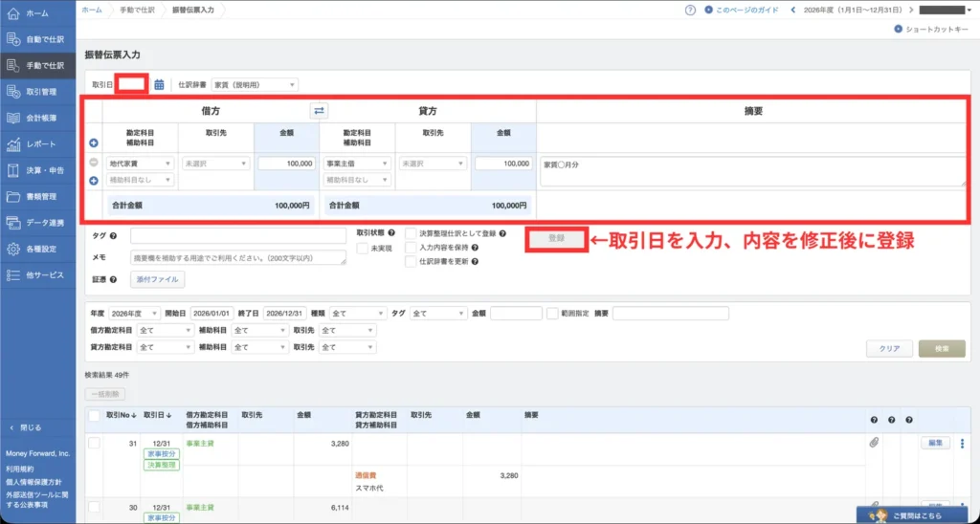Click the help icon beside 仕訳辞書を更新
980x524 pixels.
click(x=475, y=262)
